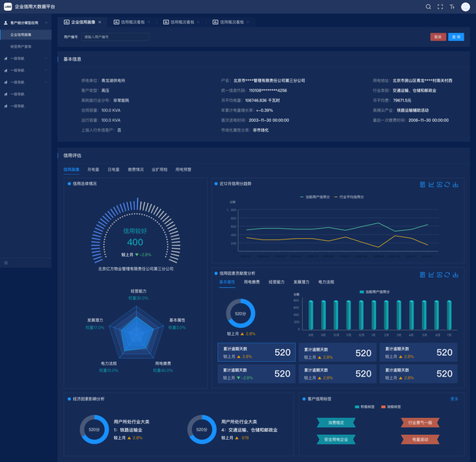Toggle fullscreen mode from the header
Image resolution: width=476 pixels, height=462 pixels.
440,7
